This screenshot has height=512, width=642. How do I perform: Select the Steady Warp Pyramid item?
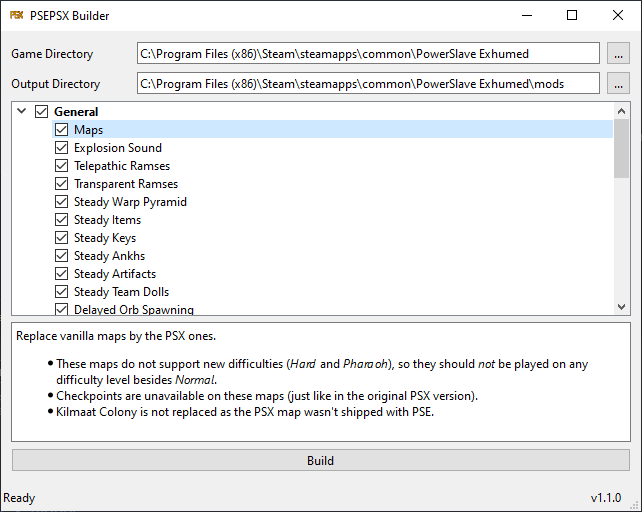click(130, 202)
